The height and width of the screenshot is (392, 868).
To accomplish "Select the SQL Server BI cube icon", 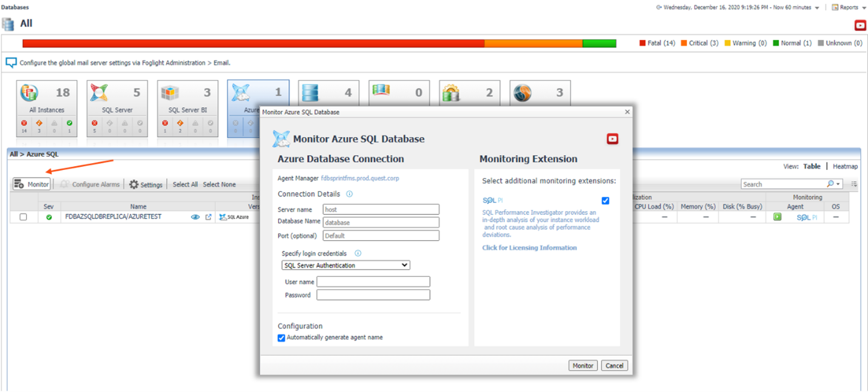I will 169,92.
